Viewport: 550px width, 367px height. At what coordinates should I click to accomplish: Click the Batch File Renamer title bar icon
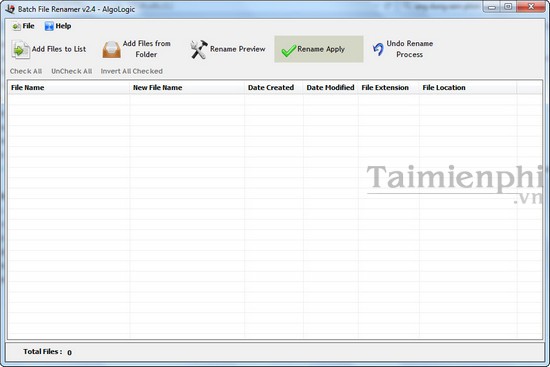(10, 9)
